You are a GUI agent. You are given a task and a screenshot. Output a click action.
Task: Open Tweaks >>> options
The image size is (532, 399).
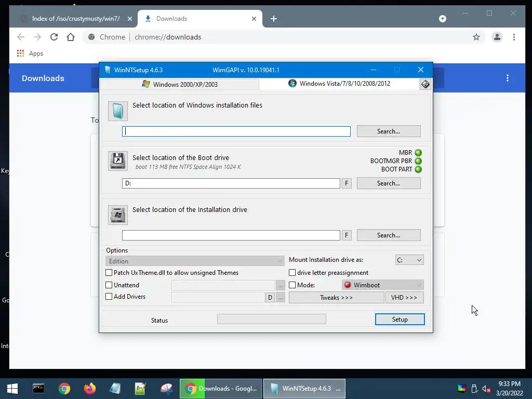336,298
